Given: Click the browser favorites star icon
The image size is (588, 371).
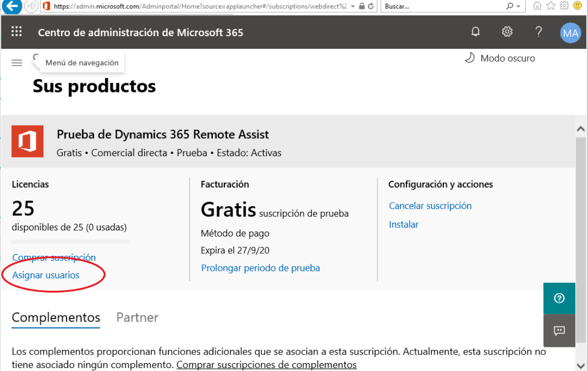Looking at the screenshot, I should coord(551,5).
